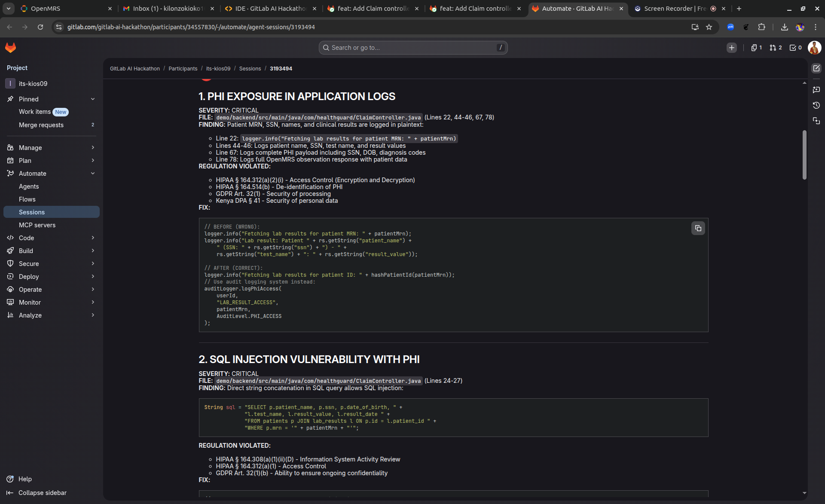Screen dimensions: 825x504
Task: Open merge requests counter icon
Action: click(776, 48)
